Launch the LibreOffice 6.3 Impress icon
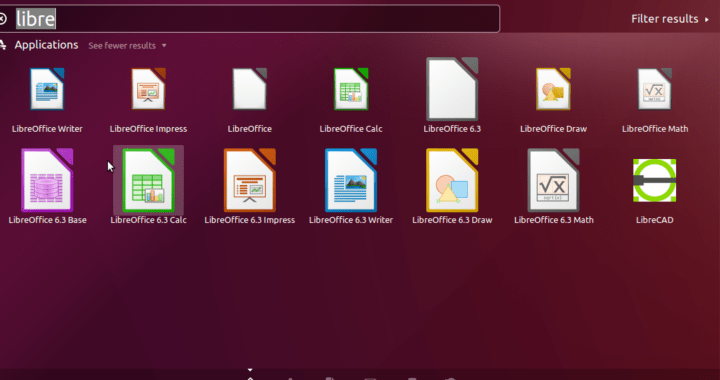 click(249, 180)
